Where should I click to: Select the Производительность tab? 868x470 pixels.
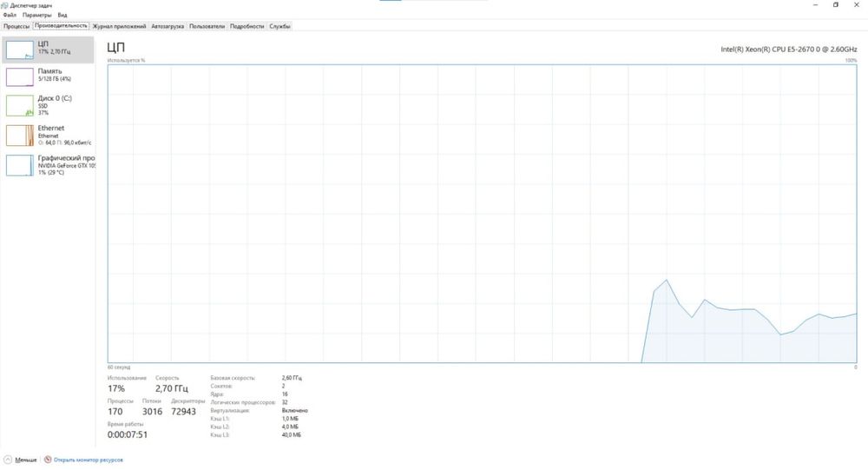point(61,25)
